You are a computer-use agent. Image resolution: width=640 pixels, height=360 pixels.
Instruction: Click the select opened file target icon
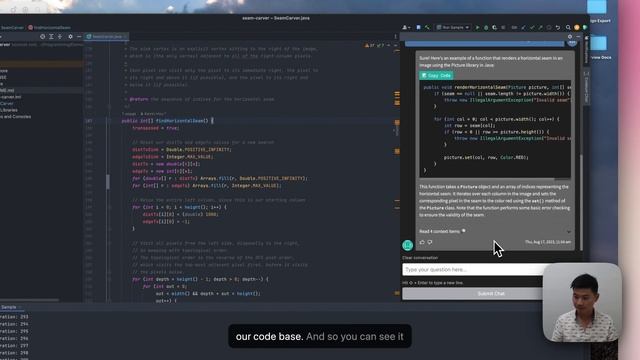[x=42, y=37]
